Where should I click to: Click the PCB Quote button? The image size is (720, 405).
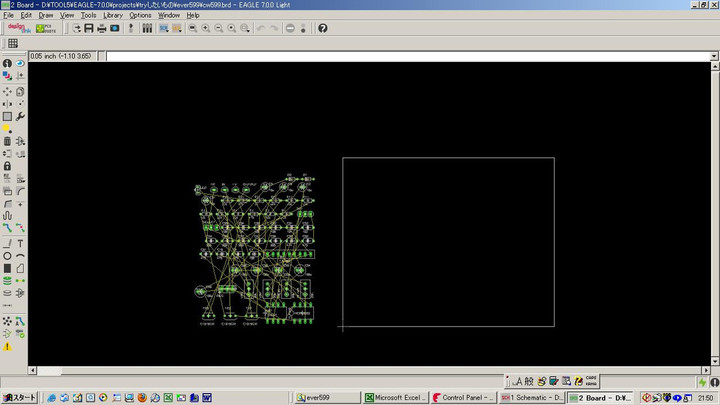coord(46,28)
